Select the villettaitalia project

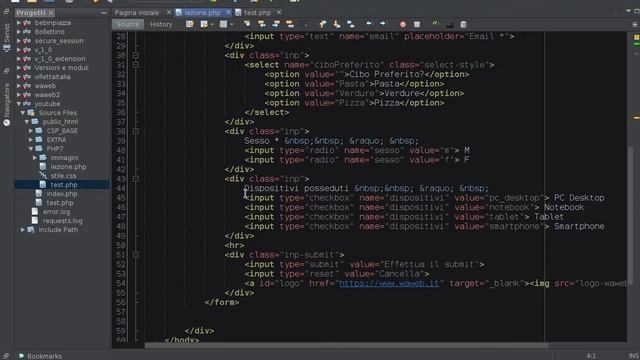[52, 77]
